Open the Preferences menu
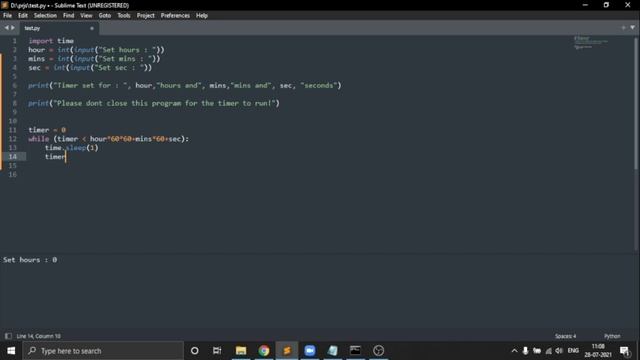The height and width of the screenshot is (360, 640). [x=175, y=16]
